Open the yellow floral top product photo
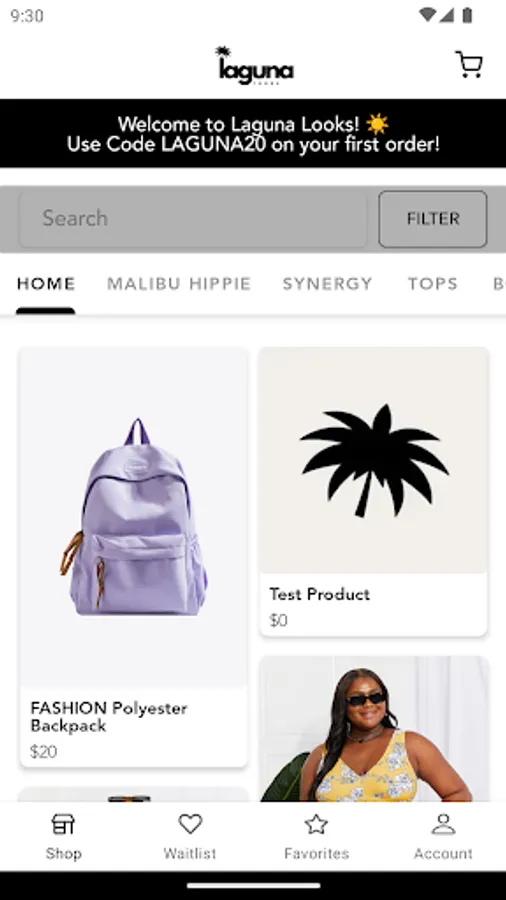The width and height of the screenshot is (506, 900). [x=373, y=729]
